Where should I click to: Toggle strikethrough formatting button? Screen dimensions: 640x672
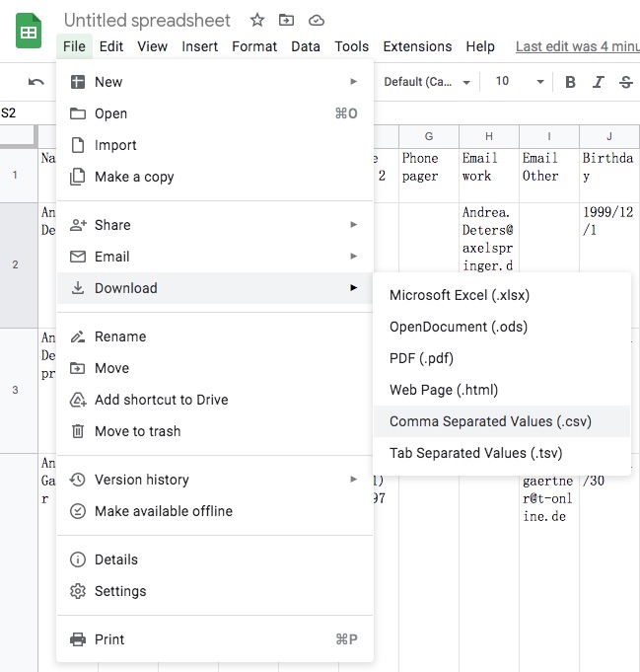pos(625,82)
